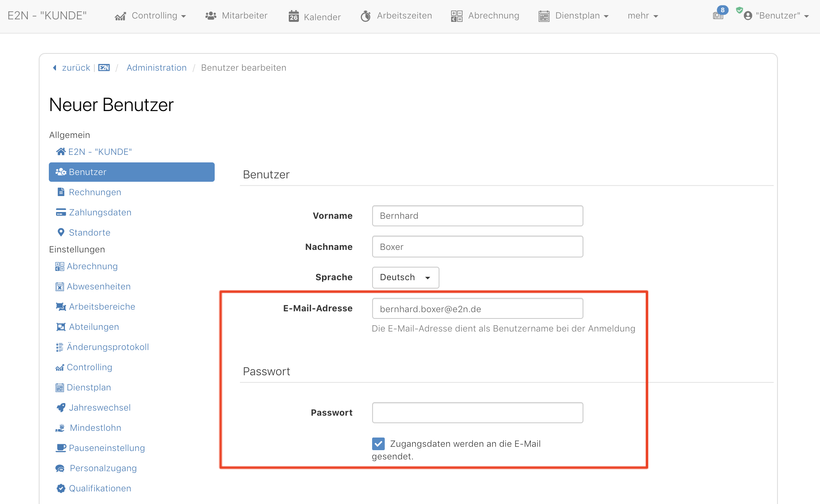
Task: Click the back arrow before zurück
Action: (x=55, y=68)
